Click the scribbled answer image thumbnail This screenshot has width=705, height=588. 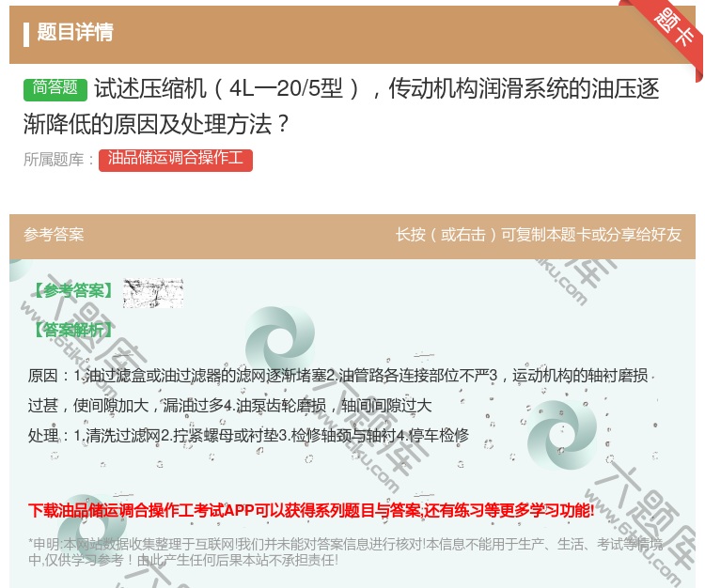click(153, 292)
